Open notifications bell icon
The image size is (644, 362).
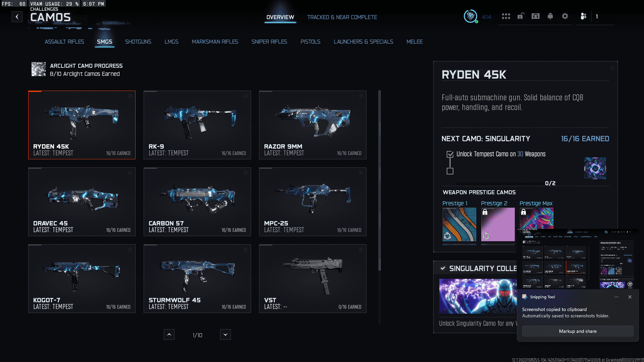[x=550, y=16]
